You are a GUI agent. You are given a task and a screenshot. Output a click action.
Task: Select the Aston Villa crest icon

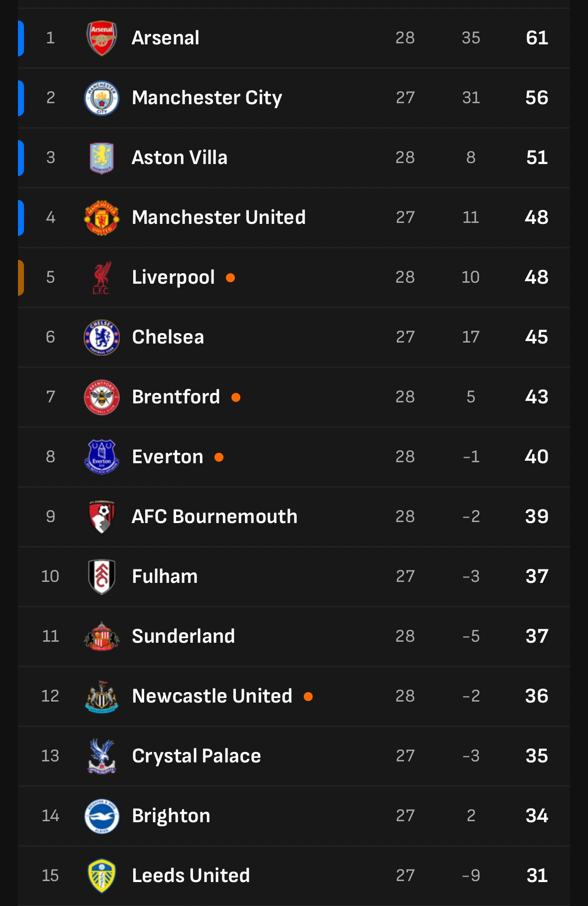click(x=102, y=158)
